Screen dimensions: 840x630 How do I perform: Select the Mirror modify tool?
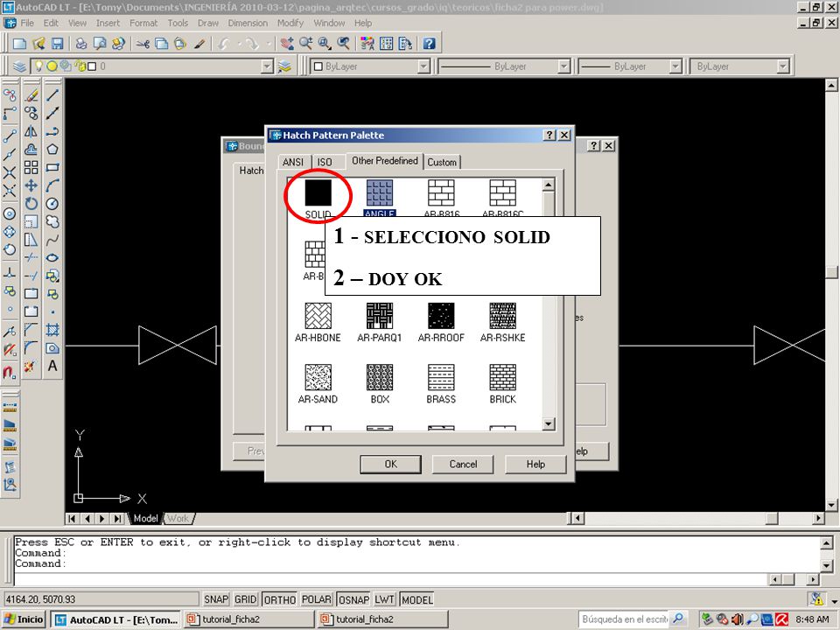pos(31,131)
